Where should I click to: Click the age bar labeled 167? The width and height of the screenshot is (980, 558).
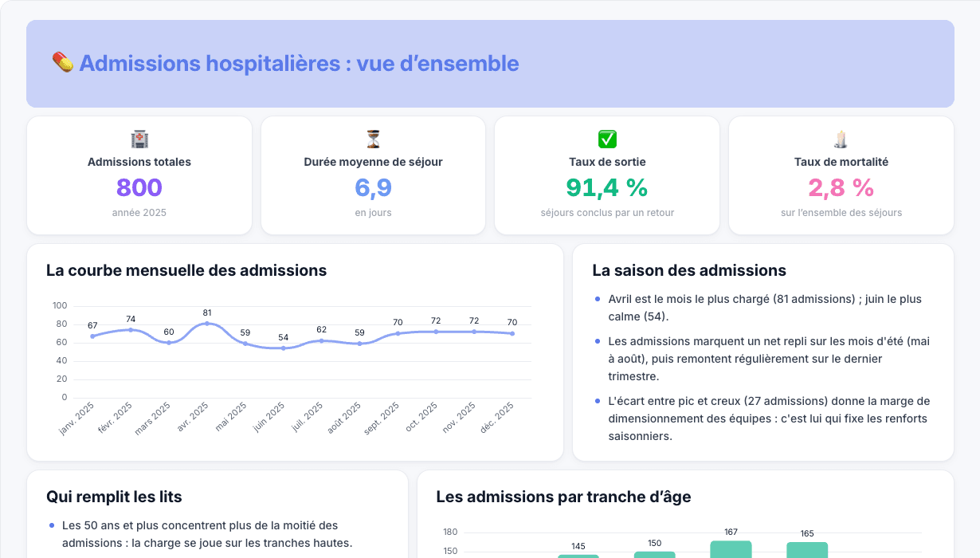(731, 549)
